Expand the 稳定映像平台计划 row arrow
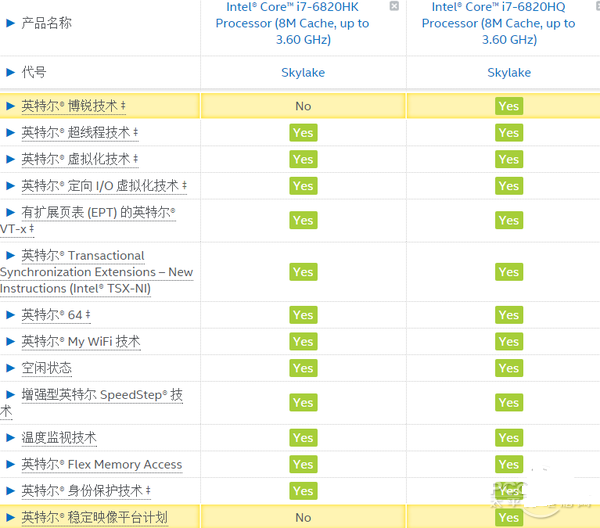 pyautogui.click(x=10, y=517)
